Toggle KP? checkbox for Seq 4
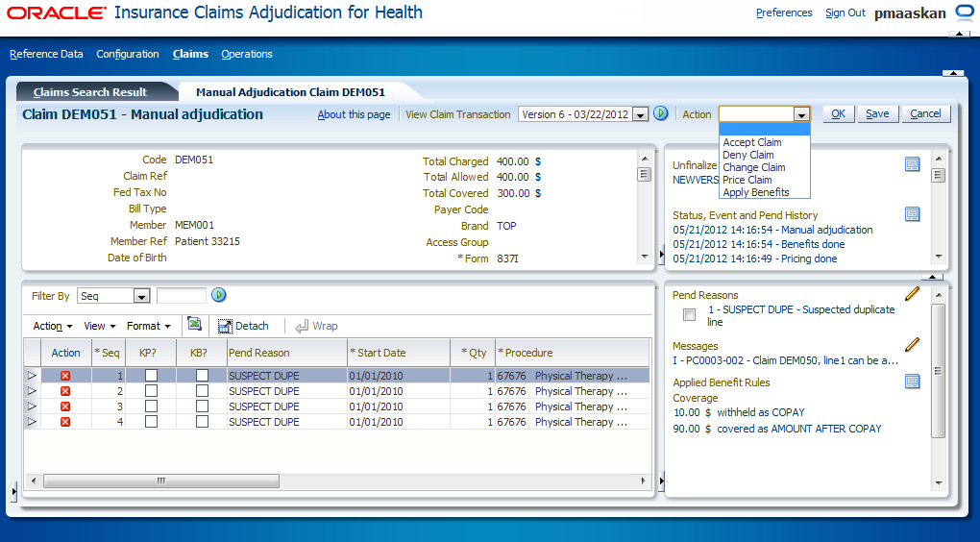The image size is (980, 542). [x=151, y=421]
